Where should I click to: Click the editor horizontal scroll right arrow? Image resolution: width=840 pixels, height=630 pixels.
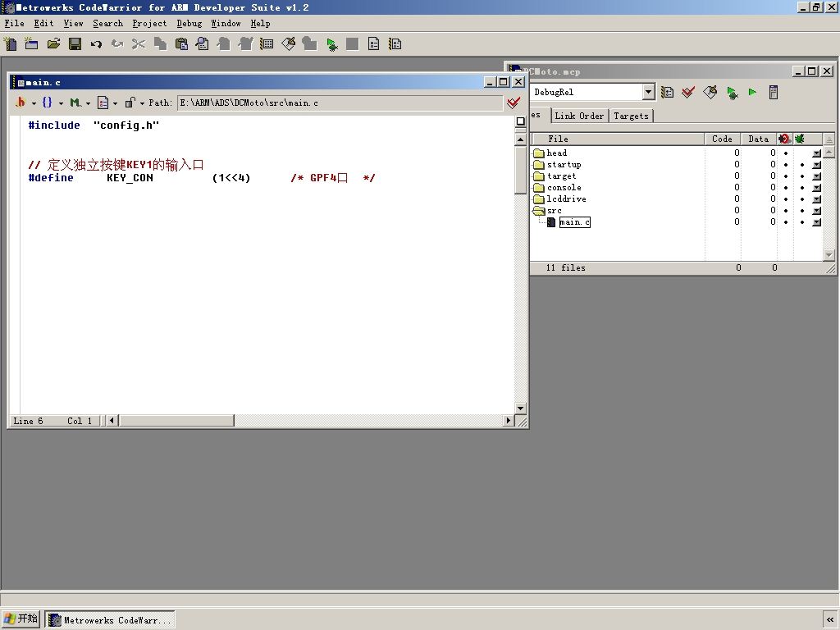pyautogui.click(x=509, y=421)
